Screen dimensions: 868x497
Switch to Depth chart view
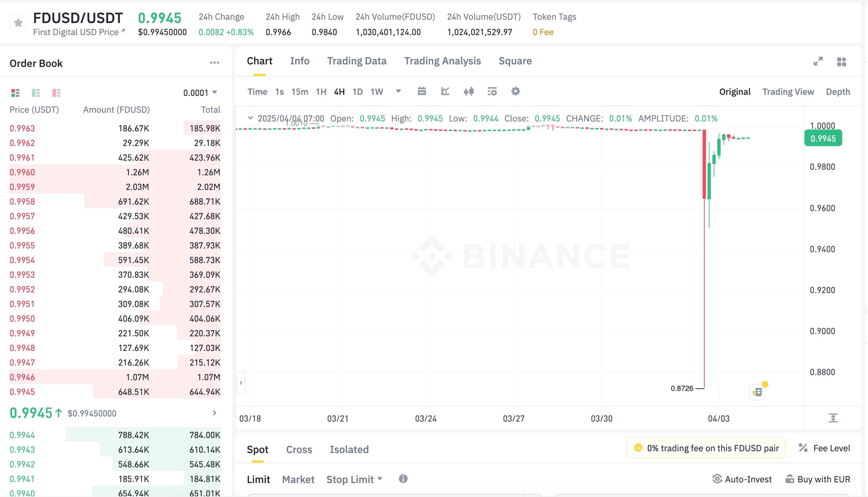pos(838,91)
